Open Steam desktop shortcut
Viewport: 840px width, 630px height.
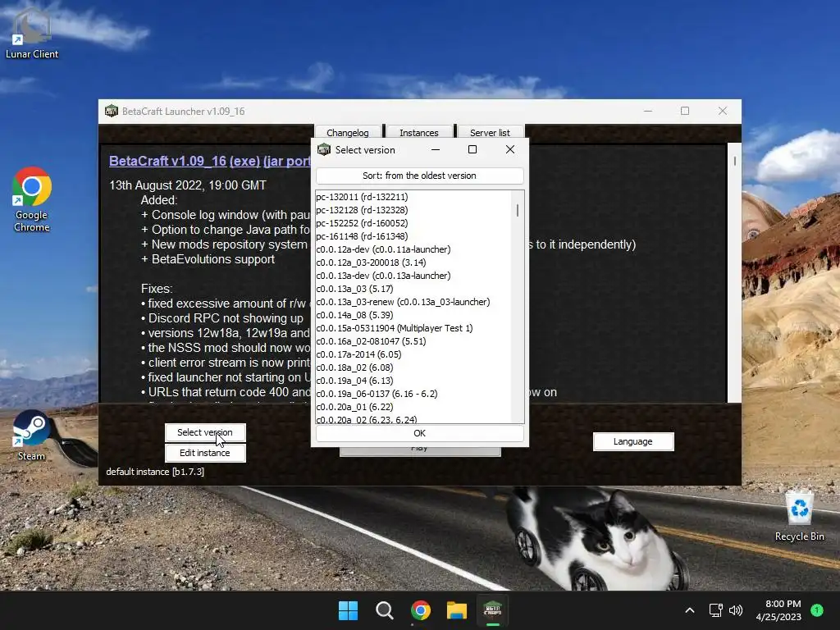click(x=31, y=435)
